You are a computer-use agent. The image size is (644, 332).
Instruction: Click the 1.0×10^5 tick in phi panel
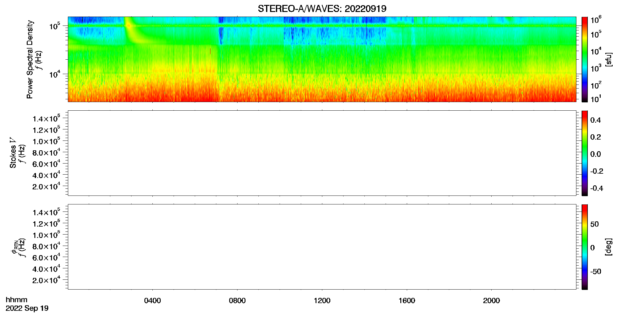tap(46, 235)
